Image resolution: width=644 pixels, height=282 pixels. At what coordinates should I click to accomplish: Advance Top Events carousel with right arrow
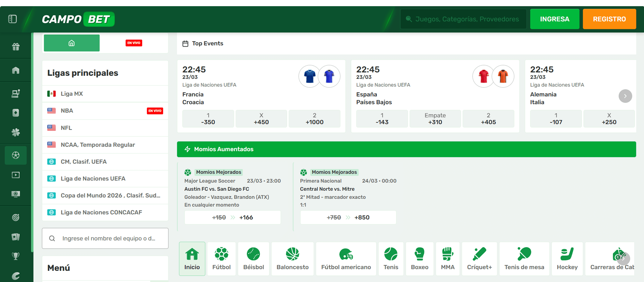[625, 96]
